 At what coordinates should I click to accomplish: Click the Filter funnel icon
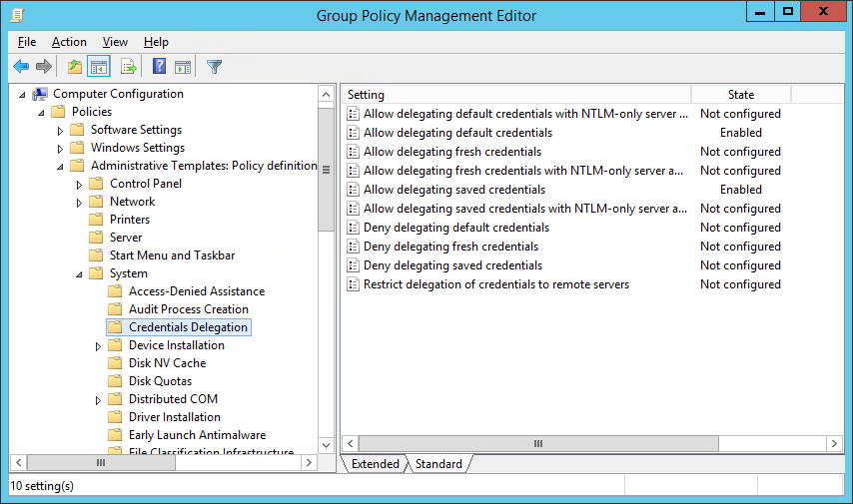tap(214, 67)
